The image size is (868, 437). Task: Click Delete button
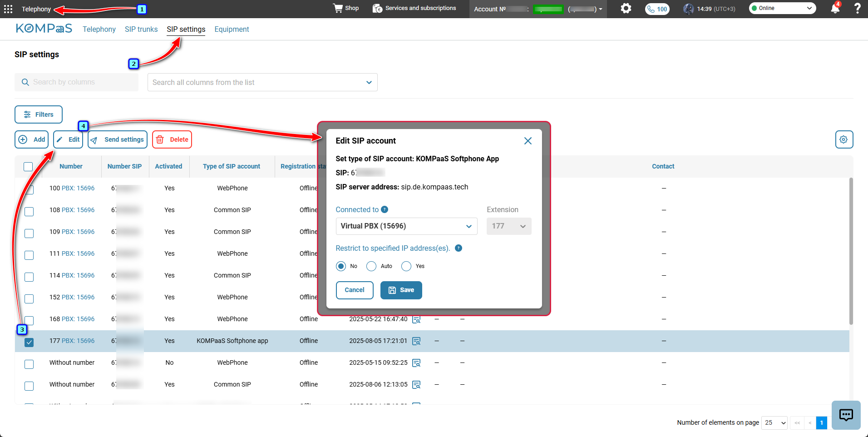click(x=172, y=139)
